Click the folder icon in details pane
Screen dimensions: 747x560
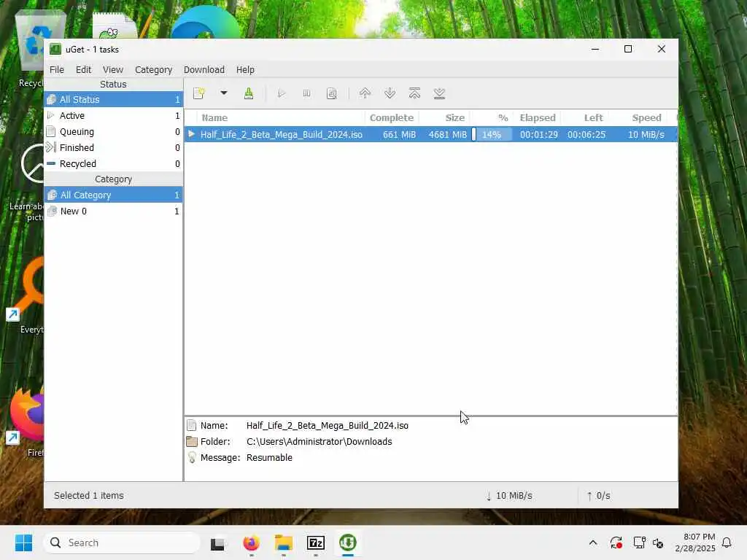tap(192, 441)
